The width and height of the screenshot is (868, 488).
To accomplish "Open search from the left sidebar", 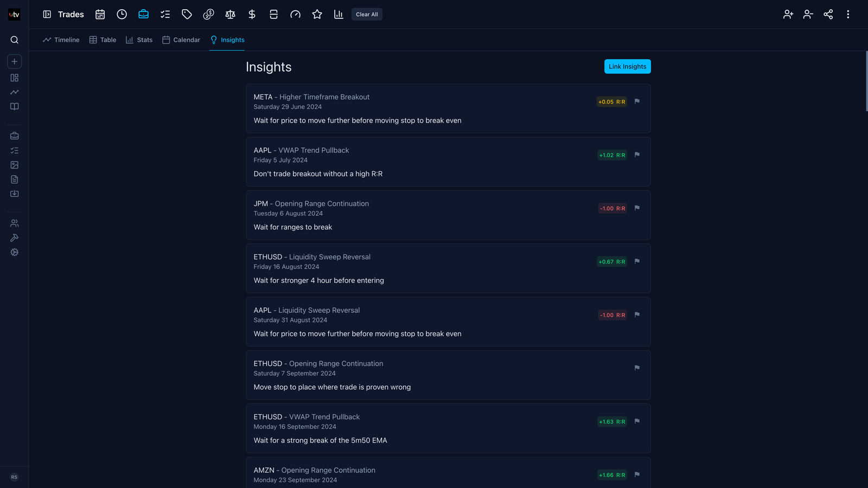I will coord(15,40).
